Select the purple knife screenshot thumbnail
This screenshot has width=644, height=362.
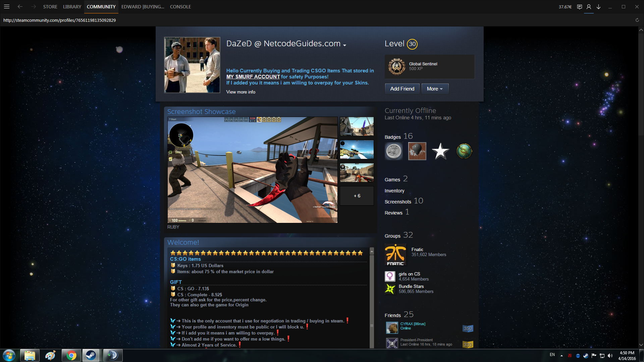[x=357, y=126]
